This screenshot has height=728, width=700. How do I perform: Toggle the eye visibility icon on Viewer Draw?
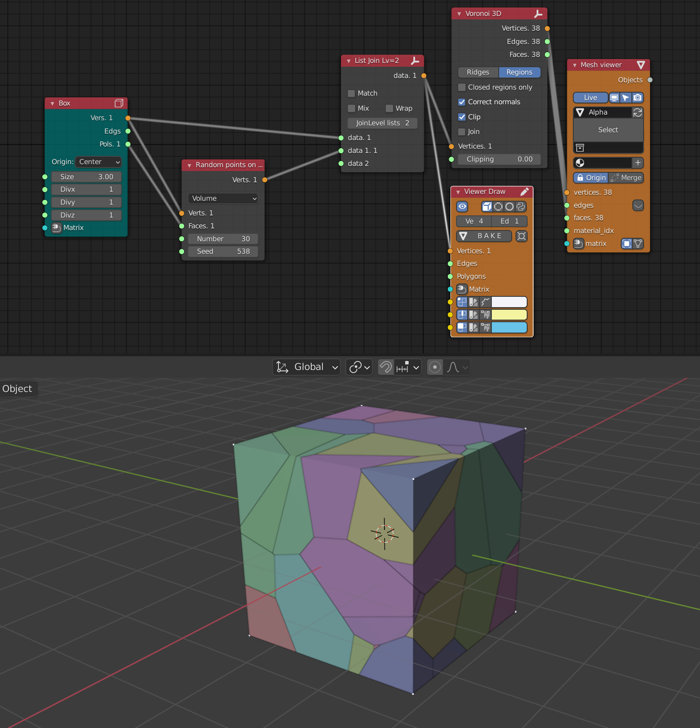click(462, 207)
